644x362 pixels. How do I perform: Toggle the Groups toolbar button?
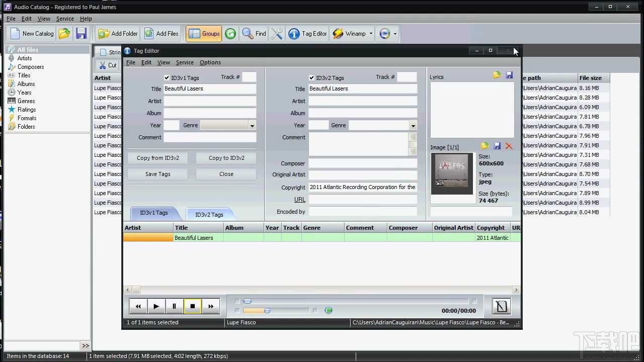(x=204, y=34)
